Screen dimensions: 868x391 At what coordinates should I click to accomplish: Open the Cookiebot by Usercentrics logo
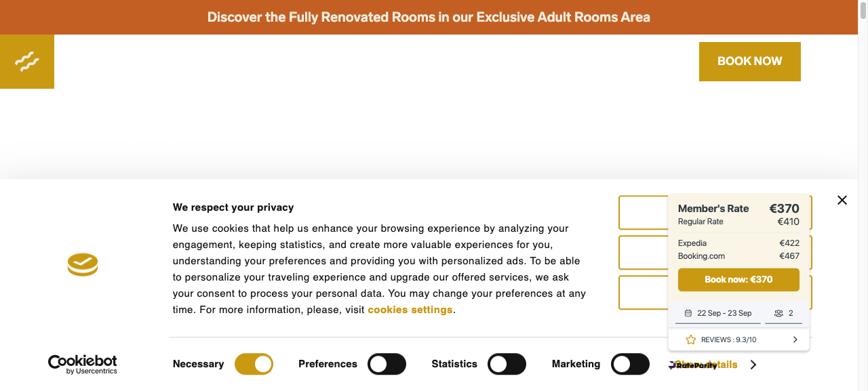click(83, 364)
